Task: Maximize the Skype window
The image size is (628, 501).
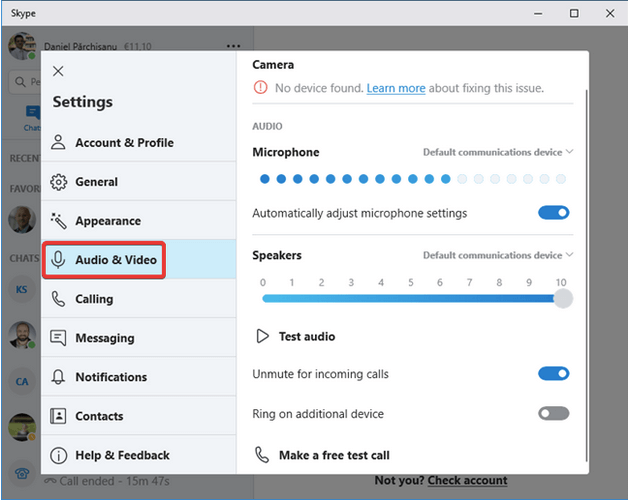Action: (574, 13)
